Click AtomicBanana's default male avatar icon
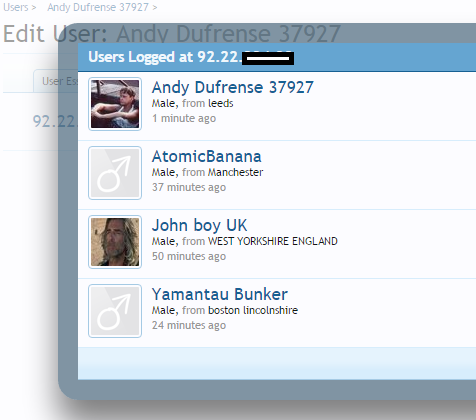The height and width of the screenshot is (420, 476). [115, 173]
